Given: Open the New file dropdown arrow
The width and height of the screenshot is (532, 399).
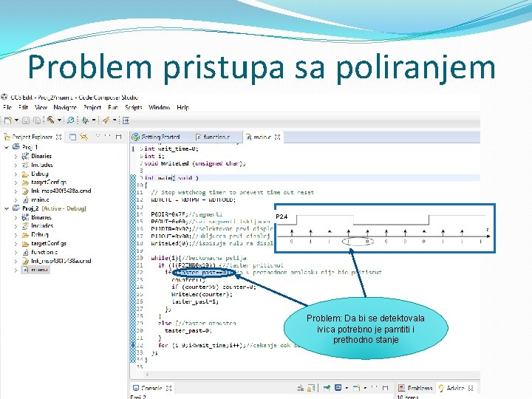Looking at the screenshot, I should click(16, 120).
